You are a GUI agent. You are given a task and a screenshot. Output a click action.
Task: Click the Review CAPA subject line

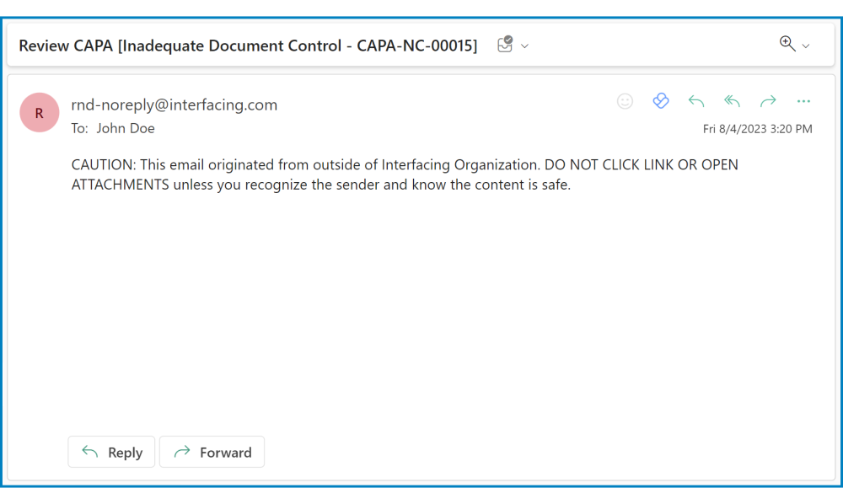(248, 46)
